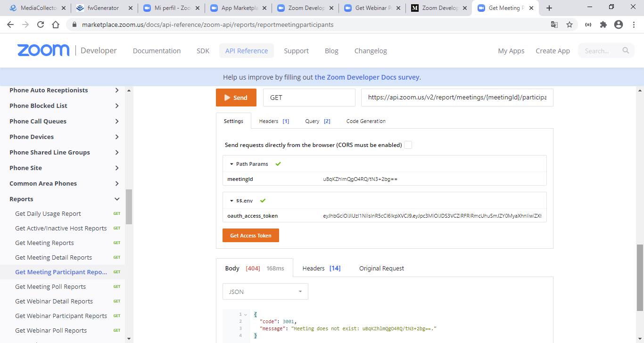View site info via the padlock icon

click(x=74, y=24)
